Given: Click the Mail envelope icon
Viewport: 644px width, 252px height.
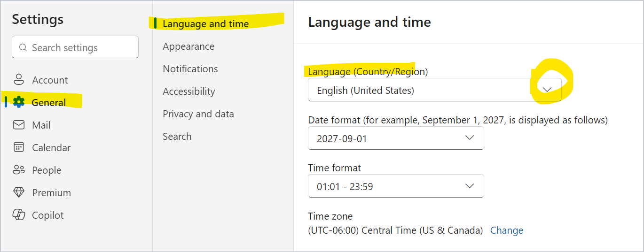Looking at the screenshot, I should [19, 125].
